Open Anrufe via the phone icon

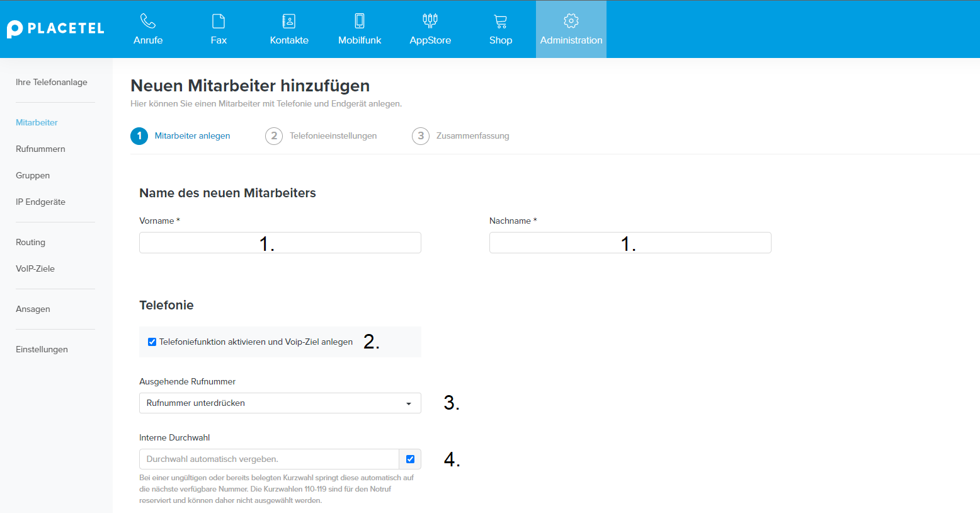tap(148, 21)
